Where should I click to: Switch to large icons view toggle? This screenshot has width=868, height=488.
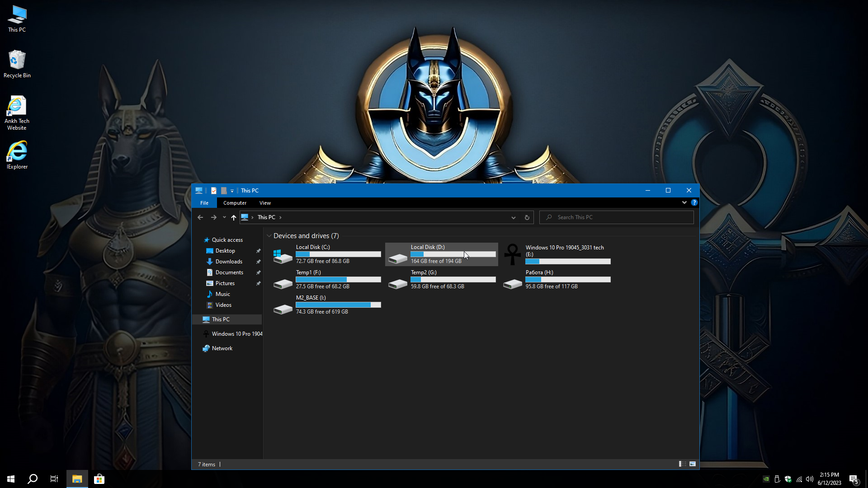(693, 464)
